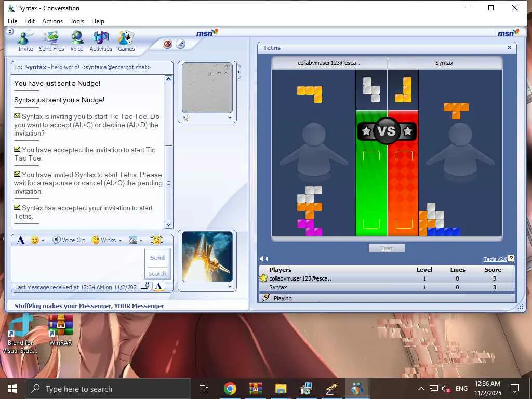Screen dimensions: 532x399
Task: Click the VS badge in Tetris
Action: click(x=387, y=131)
